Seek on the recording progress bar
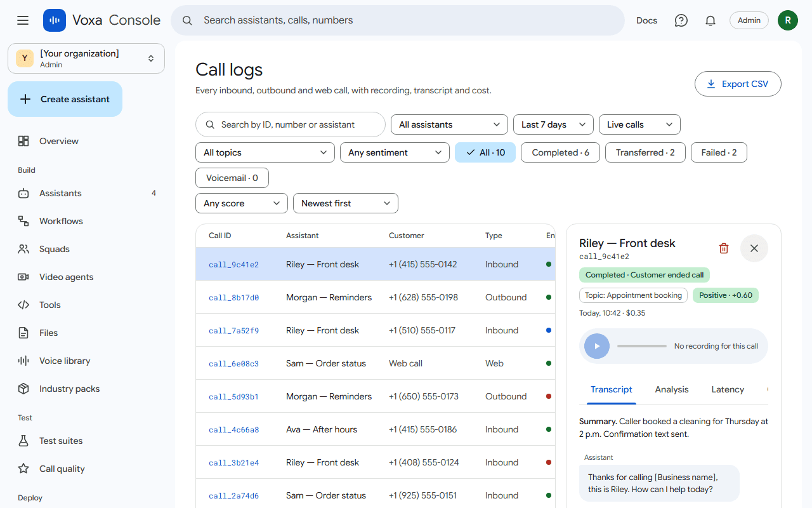The width and height of the screenshot is (812, 508). pyautogui.click(x=642, y=346)
